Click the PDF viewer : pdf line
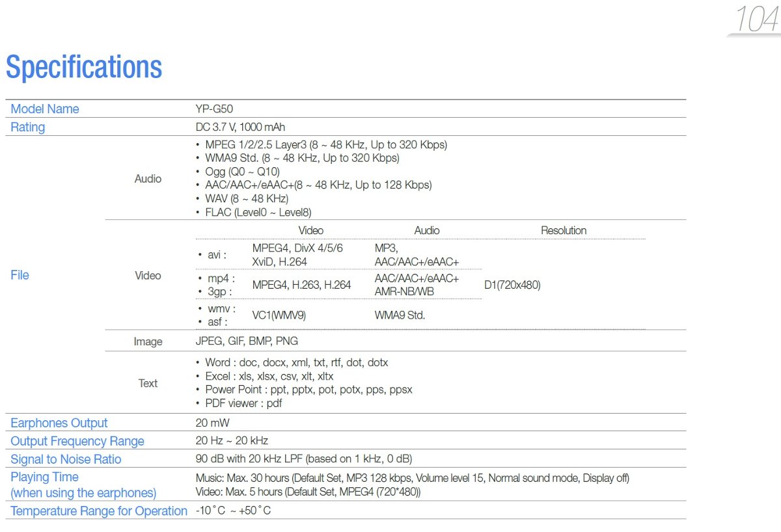Image resolution: width=781 pixels, height=532 pixels. 243,403
